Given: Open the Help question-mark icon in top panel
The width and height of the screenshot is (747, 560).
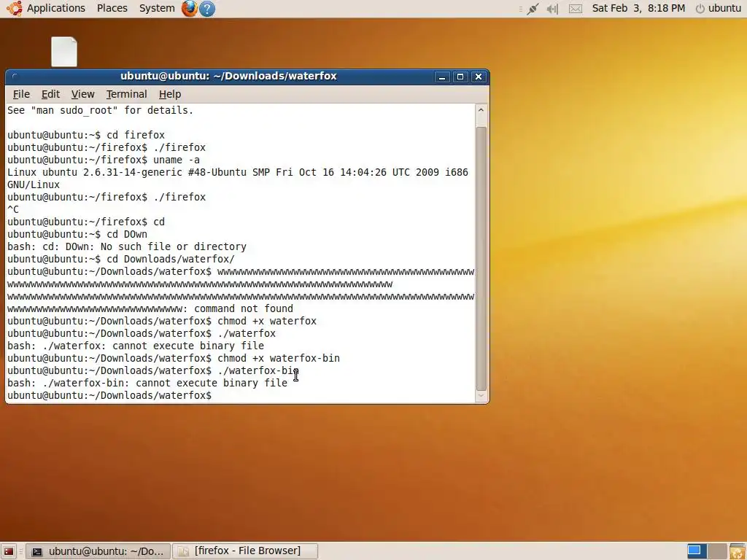Looking at the screenshot, I should 206,9.
